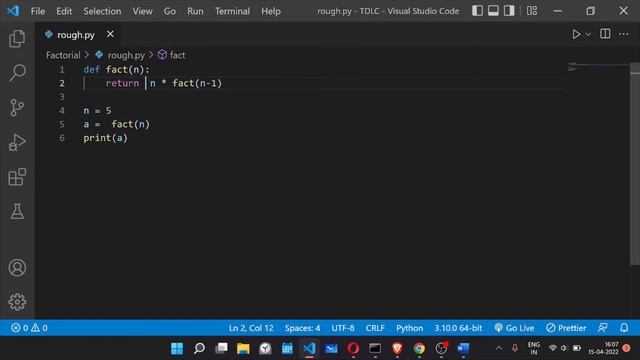The width and height of the screenshot is (640, 360).
Task: Open Brave browser from taskbar
Action: click(x=397, y=349)
